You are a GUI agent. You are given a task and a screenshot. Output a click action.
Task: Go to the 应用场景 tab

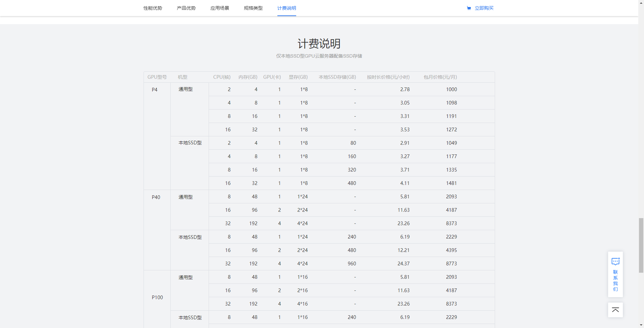220,8
